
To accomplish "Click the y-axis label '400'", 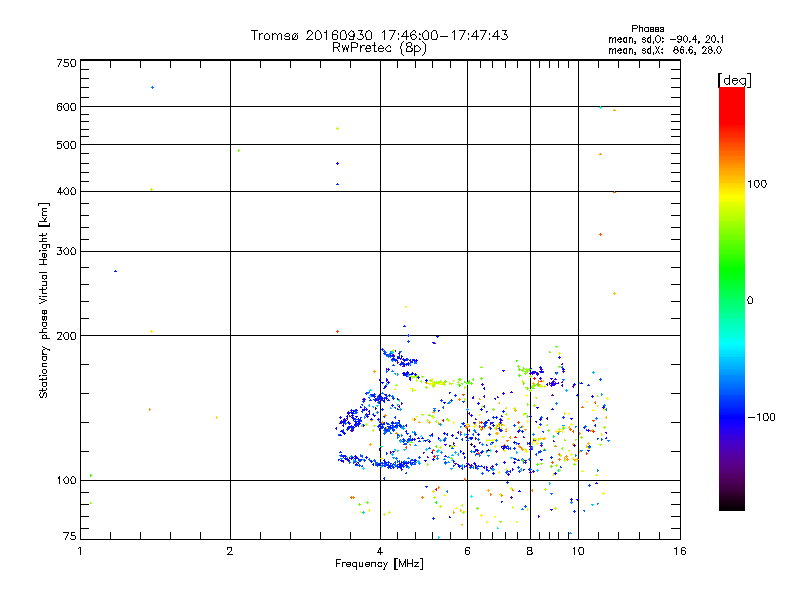I will [x=66, y=192].
